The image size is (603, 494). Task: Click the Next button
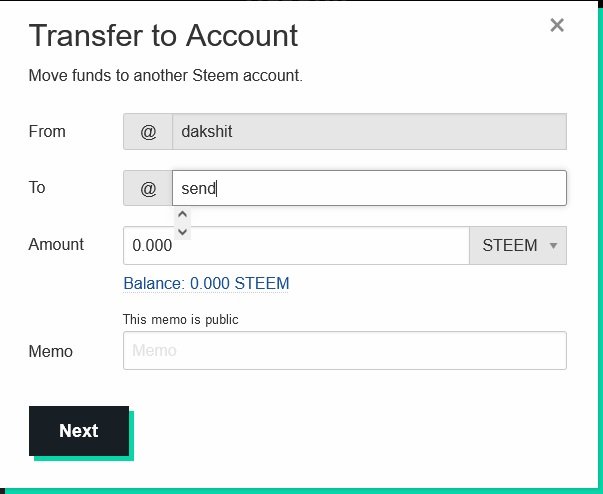(79, 431)
